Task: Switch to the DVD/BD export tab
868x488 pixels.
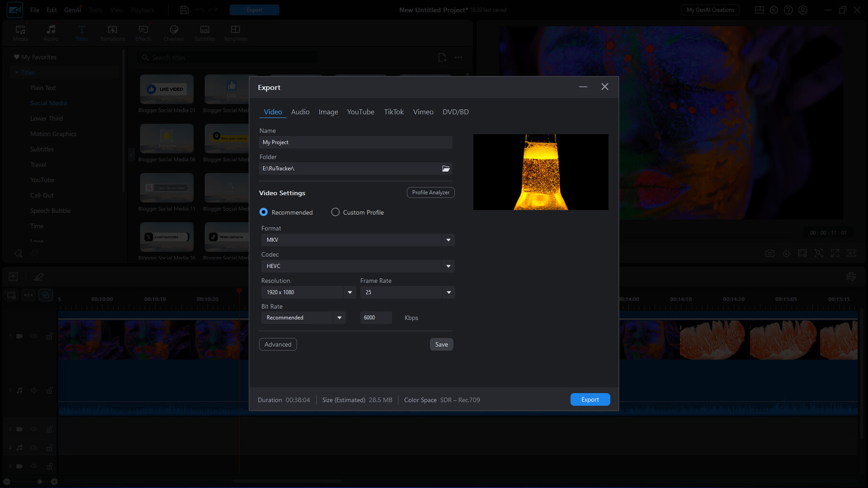Action: 455,112
